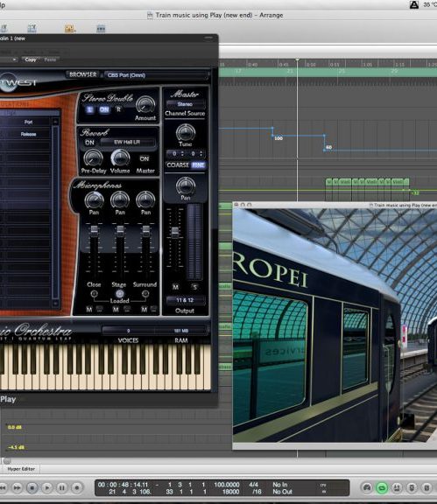This screenshot has height=504, width=437.
Task: Click the Reverb Pre-Delay knob
Action: [93, 158]
